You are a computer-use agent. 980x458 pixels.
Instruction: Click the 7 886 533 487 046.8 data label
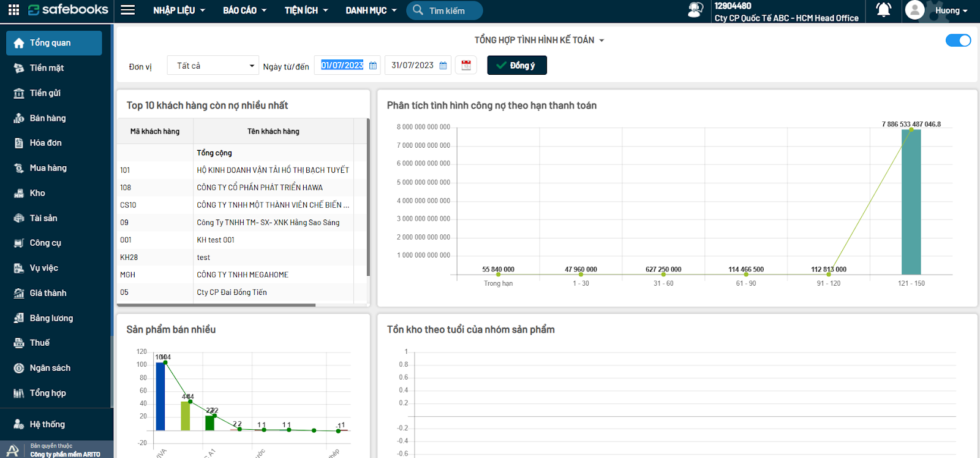coord(911,124)
